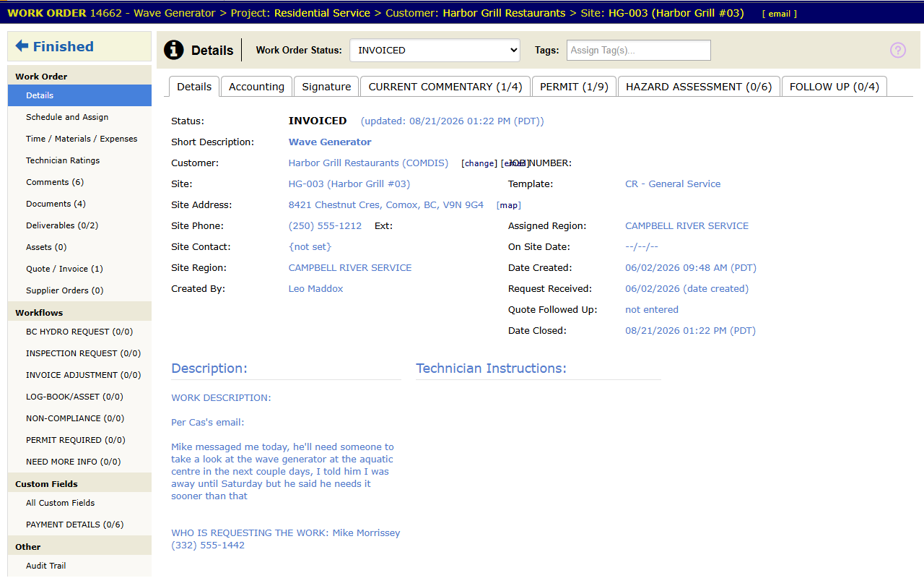
Task: Select the CURRENT COMMENTARY (1/4) tab
Action: point(445,87)
